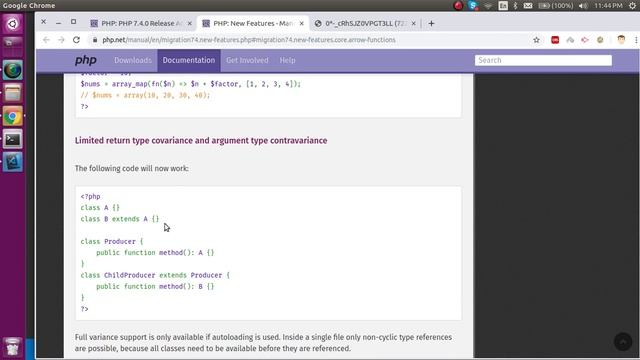Screen dimensions: 640x360
Task: Open the mail messaging indicator
Action: [528, 6]
